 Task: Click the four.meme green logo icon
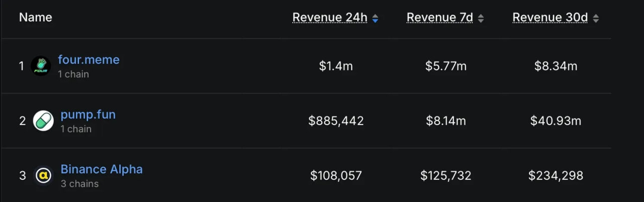pos(41,66)
